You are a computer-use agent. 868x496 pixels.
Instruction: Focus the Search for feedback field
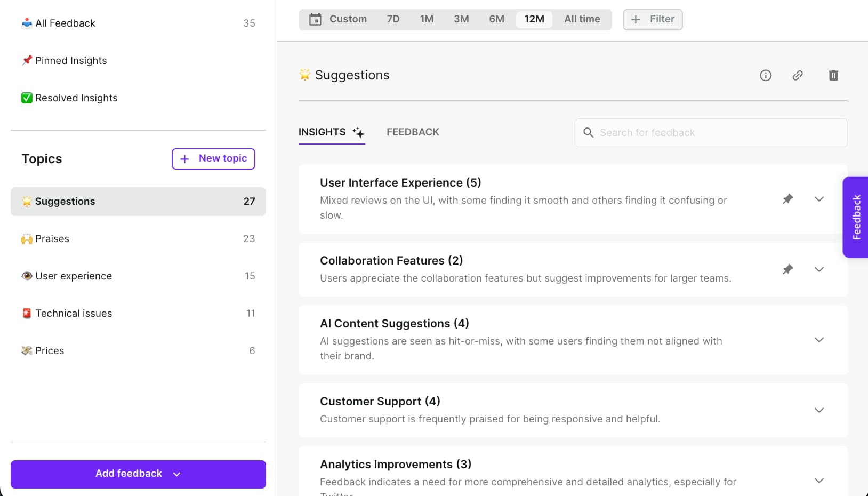711,133
